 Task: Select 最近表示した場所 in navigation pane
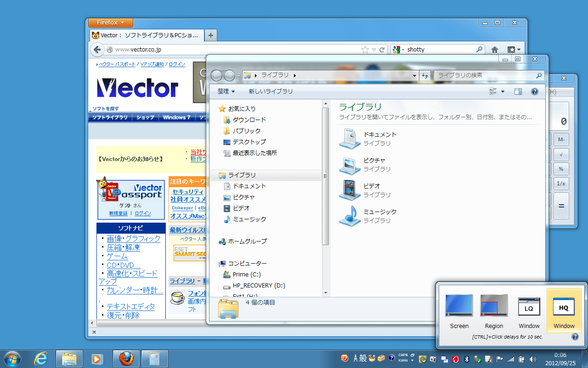tap(250, 153)
